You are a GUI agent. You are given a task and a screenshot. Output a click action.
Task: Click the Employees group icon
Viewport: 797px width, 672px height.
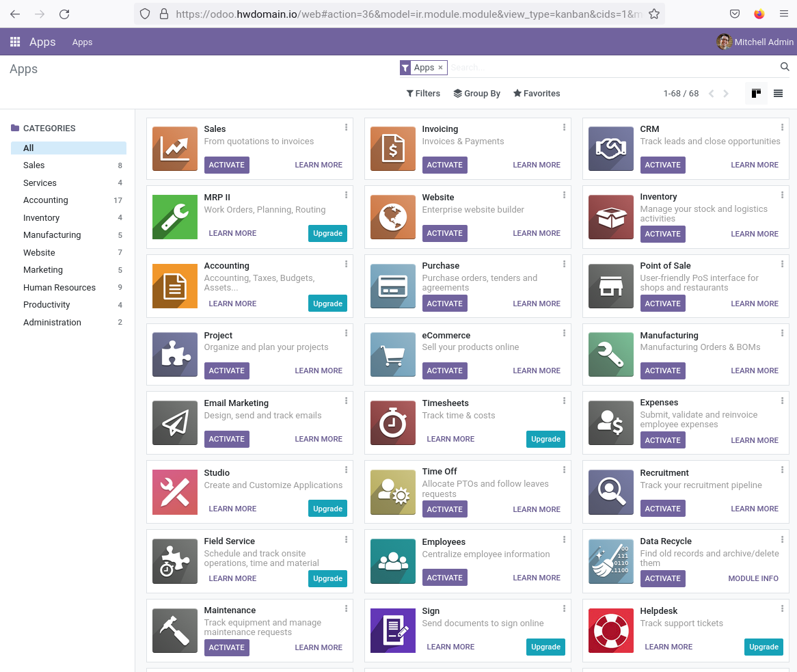(393, 561)
